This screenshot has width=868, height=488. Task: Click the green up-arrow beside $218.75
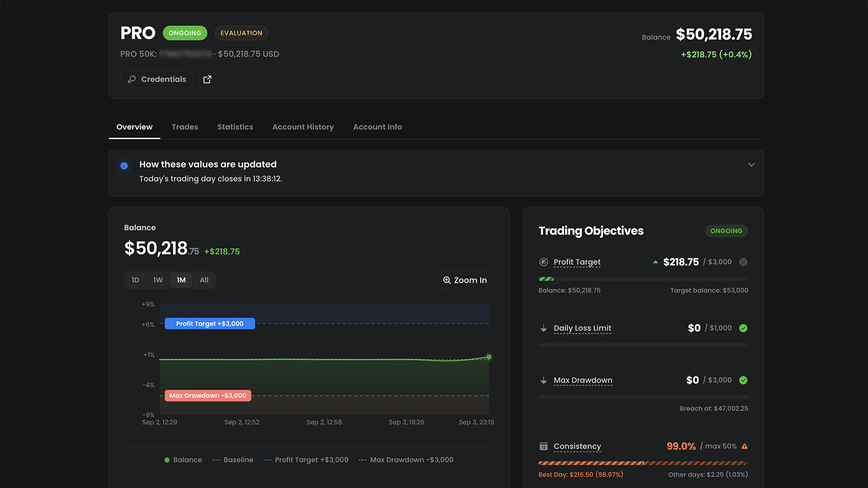655,262
